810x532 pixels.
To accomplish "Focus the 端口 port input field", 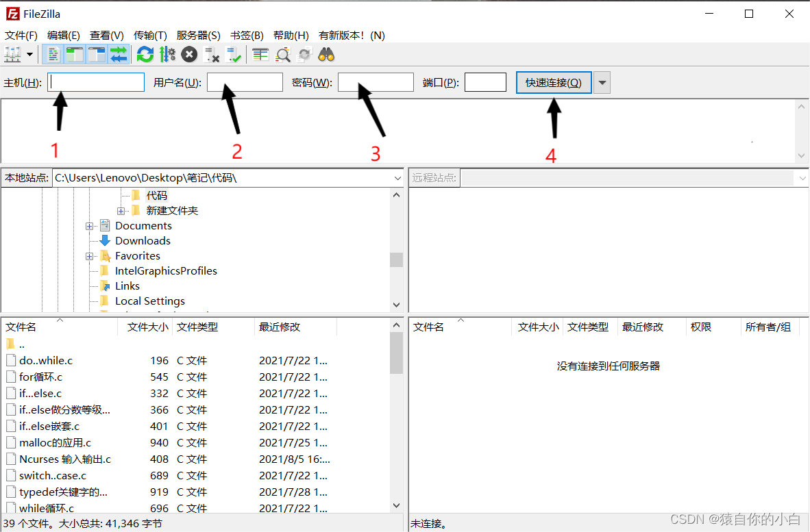I will pyautogui.click(x=485, y=82).
